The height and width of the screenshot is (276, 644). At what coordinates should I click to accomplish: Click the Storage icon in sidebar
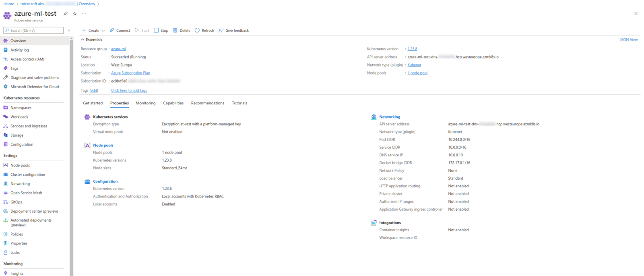click(x=6, y=135)
